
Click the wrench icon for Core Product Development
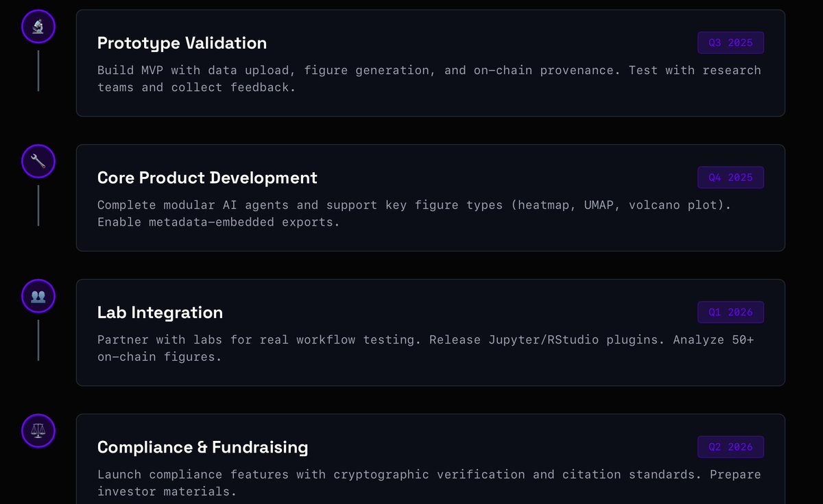point(38,162)
